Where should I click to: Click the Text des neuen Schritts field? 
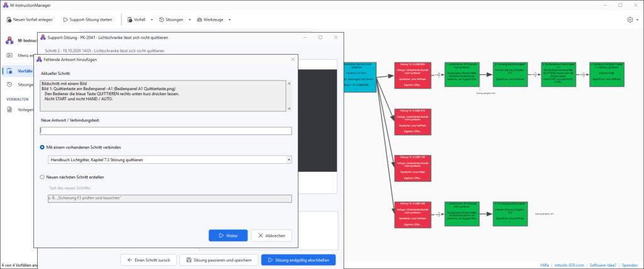pos(170,198)
